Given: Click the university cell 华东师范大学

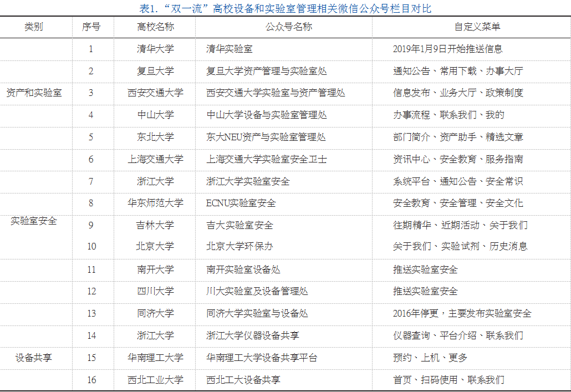Looking at the screenshot, I should pos(155,203).
